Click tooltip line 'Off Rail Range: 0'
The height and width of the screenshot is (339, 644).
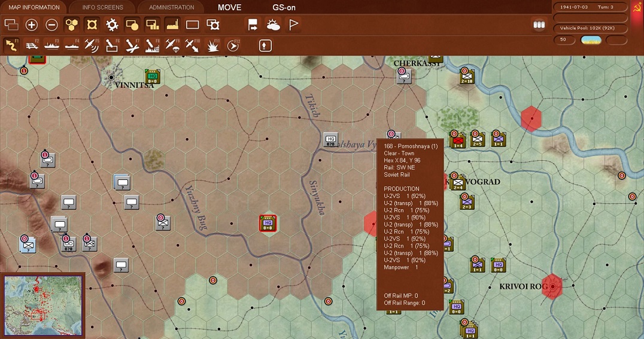(x=404, y=303)
